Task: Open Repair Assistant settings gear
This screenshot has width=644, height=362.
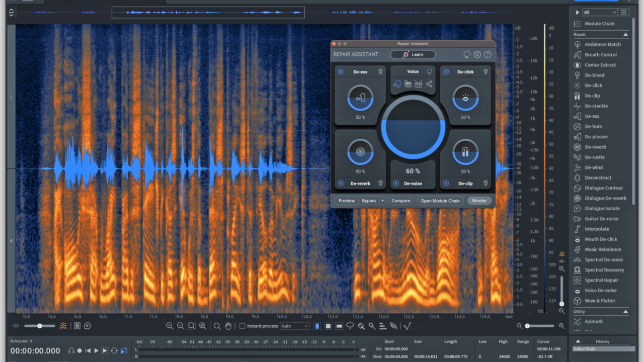Action: coord(477,54)
